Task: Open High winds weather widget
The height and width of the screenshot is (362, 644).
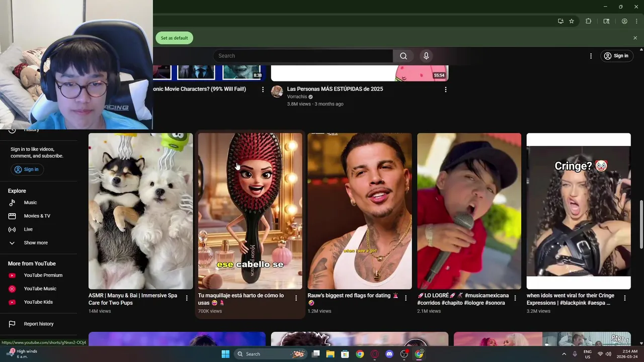Action: pyautogui.click(x=23, y=354)
